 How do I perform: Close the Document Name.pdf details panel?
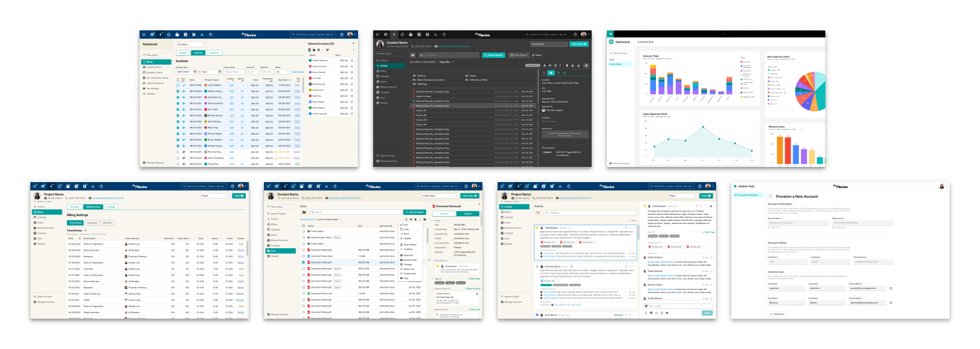click(479, 204)
